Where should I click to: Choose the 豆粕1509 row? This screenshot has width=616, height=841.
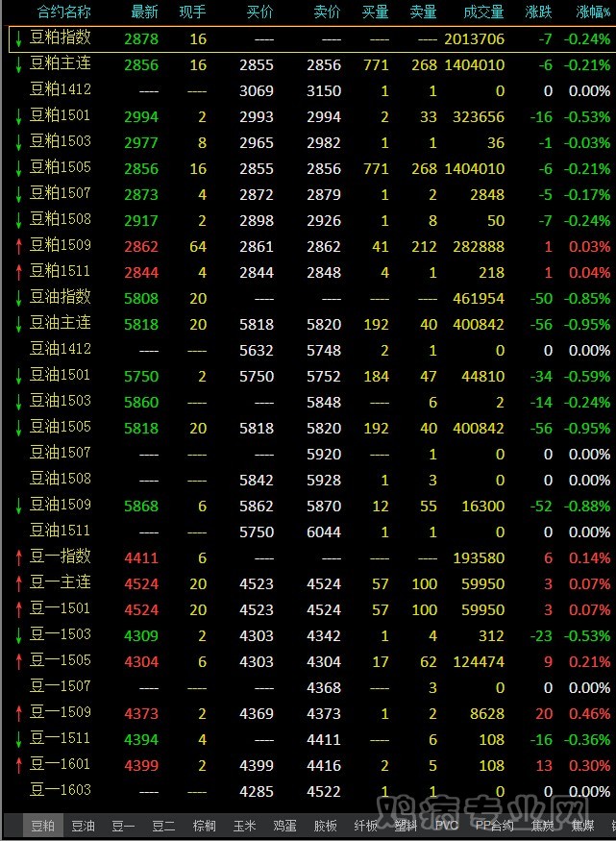pos(312,246)
